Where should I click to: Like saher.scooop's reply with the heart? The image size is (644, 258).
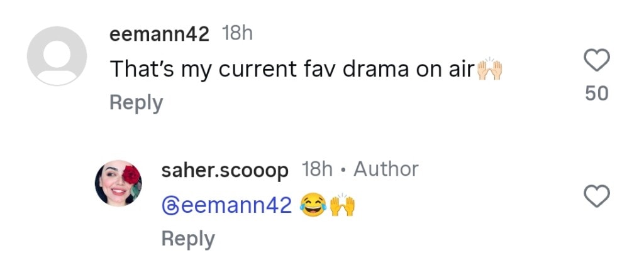596,196
